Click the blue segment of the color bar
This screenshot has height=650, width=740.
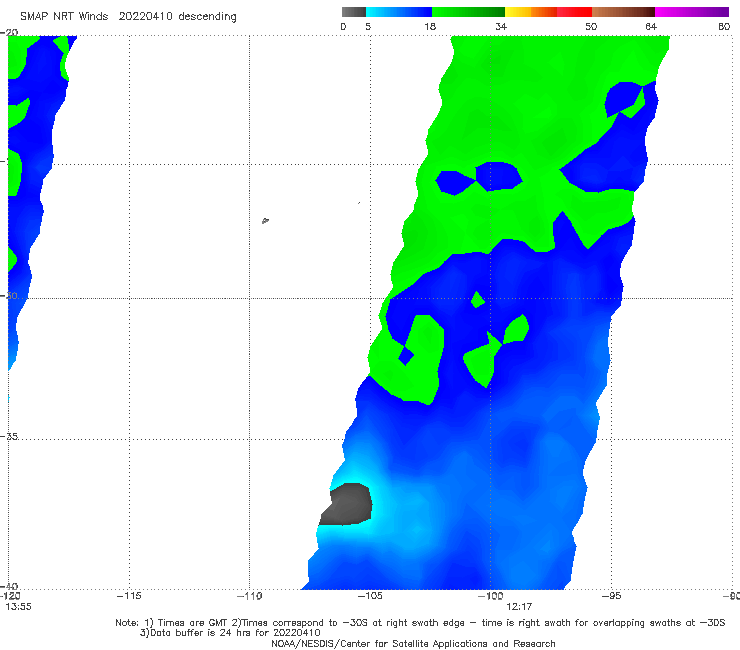(399, 12)
